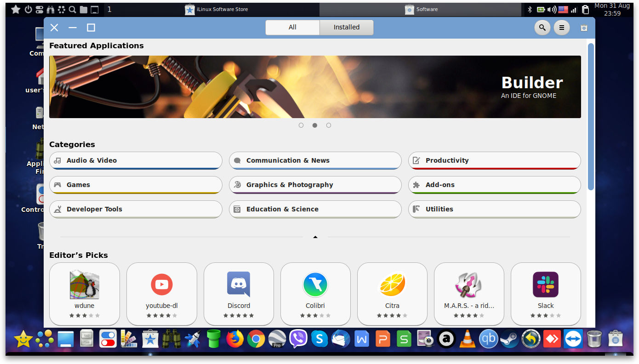Viewport: 639px width, 364px height.
Task: Launch Skype from the dock
Action: pyautogui.click(x=319, y=340)
